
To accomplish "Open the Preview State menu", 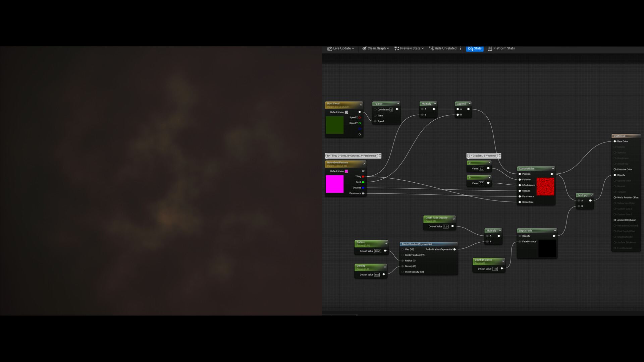I will click(x=410, y=49).
